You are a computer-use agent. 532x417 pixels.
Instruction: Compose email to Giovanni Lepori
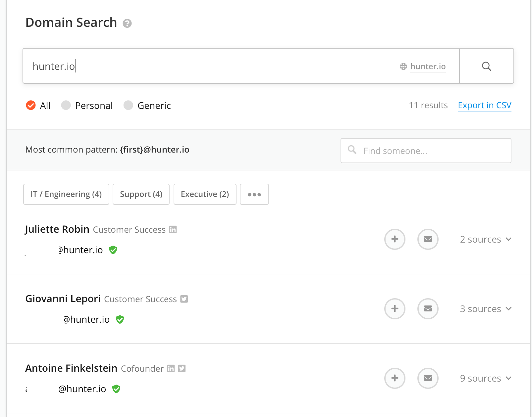click(428, 308)
